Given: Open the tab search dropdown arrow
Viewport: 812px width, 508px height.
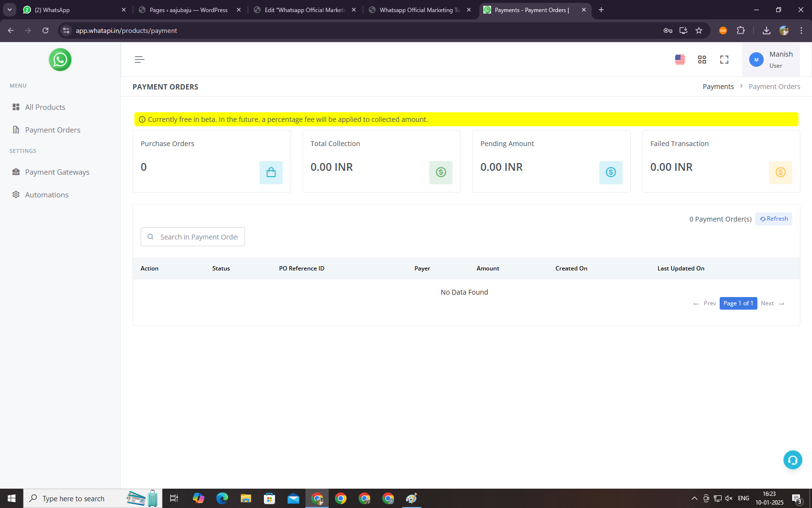Looking at the screenshot, I should point(9,10).
